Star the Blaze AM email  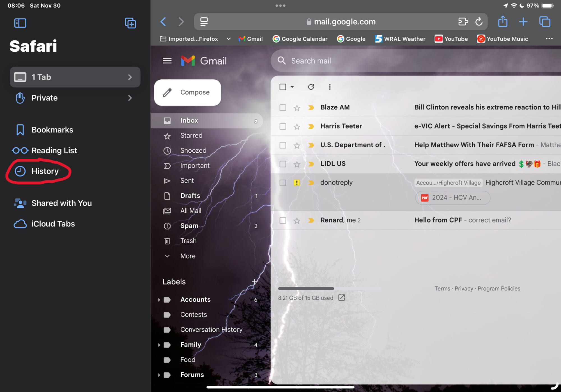pos(297,108)
